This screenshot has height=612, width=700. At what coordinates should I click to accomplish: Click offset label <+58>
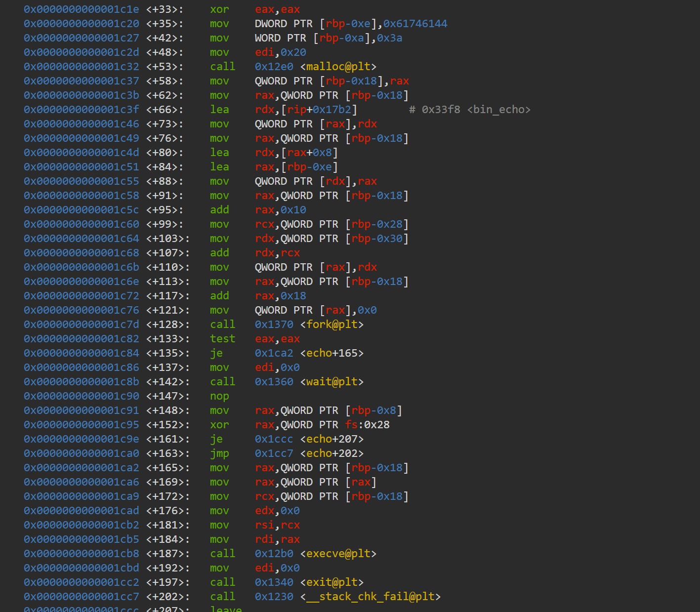[x=165, y=81]
